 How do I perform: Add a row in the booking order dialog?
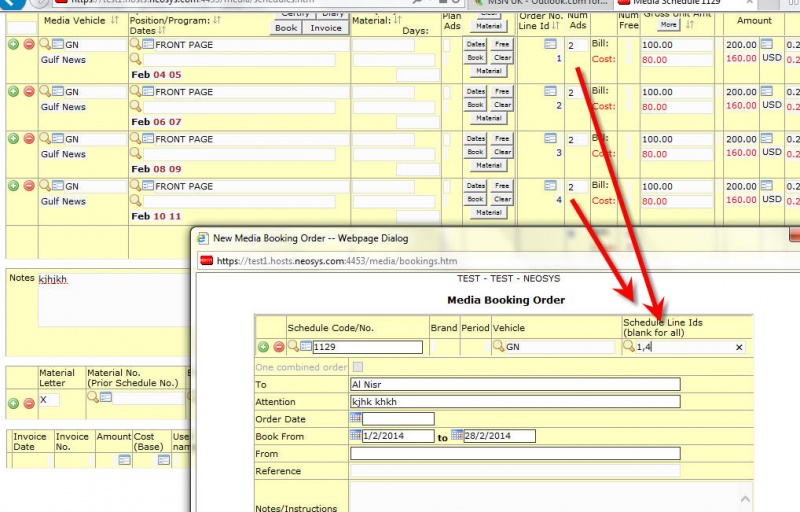pos(263,347)
